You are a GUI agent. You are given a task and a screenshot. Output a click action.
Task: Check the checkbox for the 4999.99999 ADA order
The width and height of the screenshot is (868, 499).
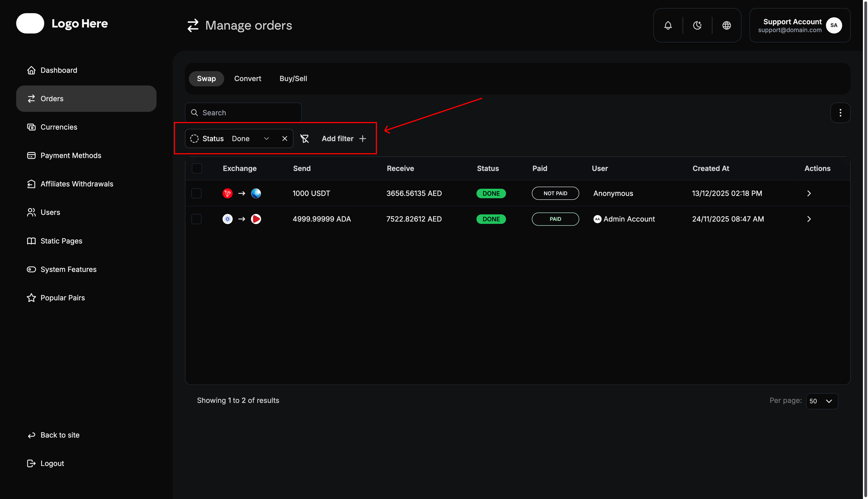(x=196, y=219)
